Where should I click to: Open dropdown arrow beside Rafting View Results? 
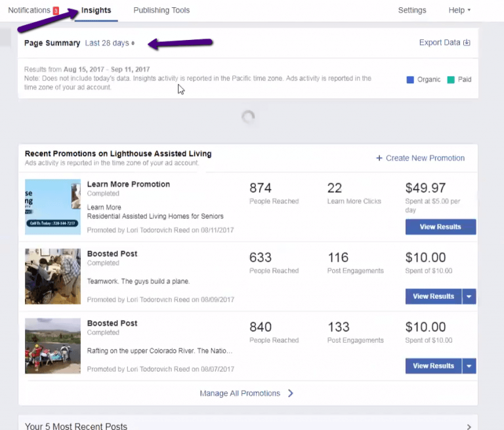469,366
